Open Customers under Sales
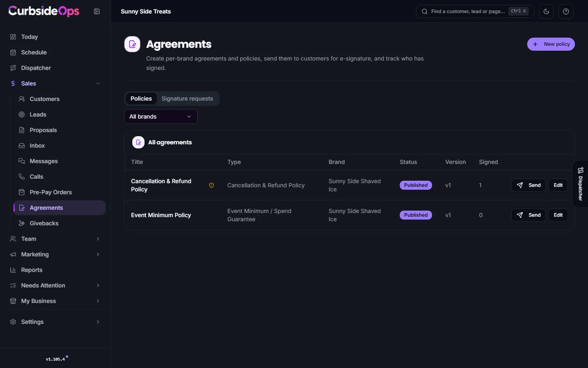 (60, 99)
